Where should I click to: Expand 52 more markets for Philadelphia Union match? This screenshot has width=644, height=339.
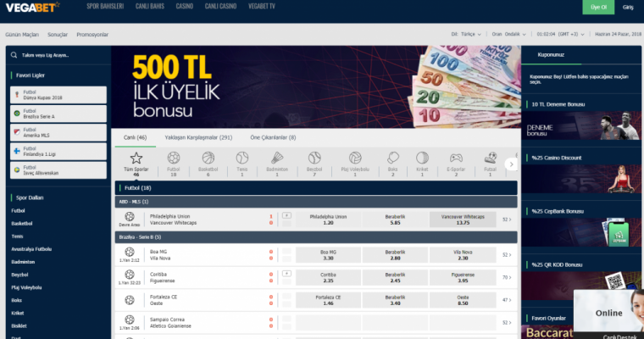pos(507,220)
